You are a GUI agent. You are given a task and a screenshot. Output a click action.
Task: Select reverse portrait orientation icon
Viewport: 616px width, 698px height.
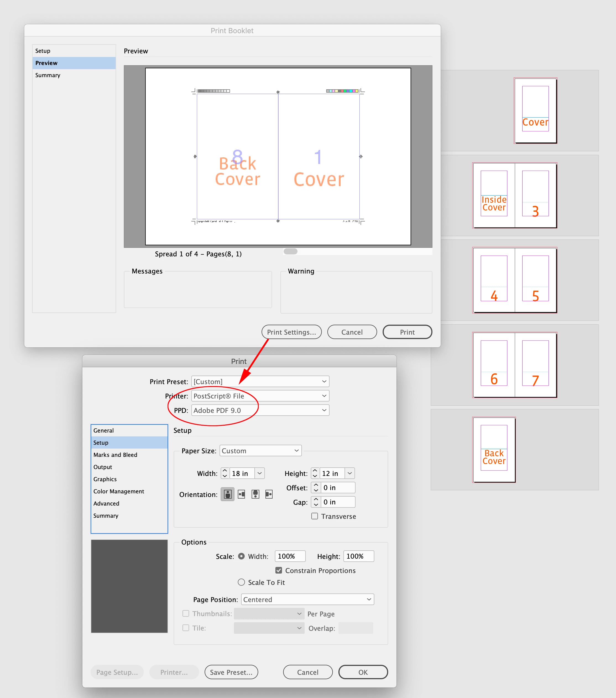point(255,494)
